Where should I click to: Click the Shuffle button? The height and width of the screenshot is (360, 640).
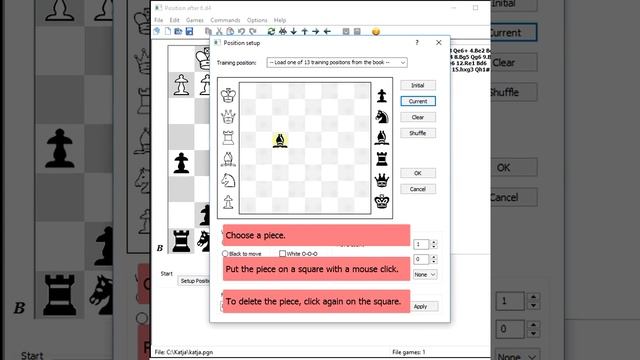[x=418, y=133]
